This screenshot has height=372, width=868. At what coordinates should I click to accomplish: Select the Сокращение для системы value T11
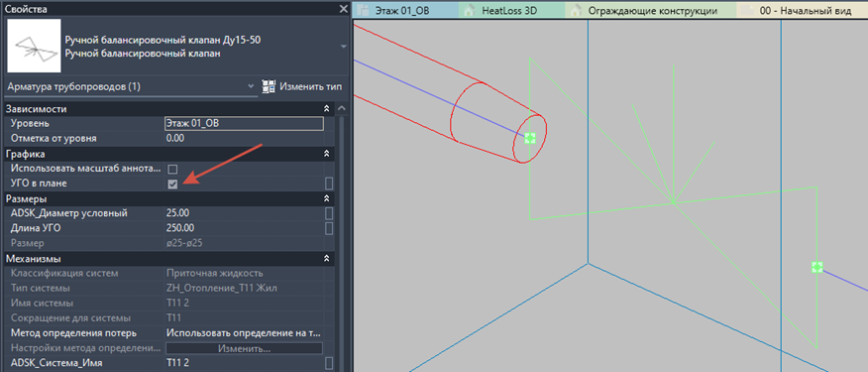(x=173, y=318)
